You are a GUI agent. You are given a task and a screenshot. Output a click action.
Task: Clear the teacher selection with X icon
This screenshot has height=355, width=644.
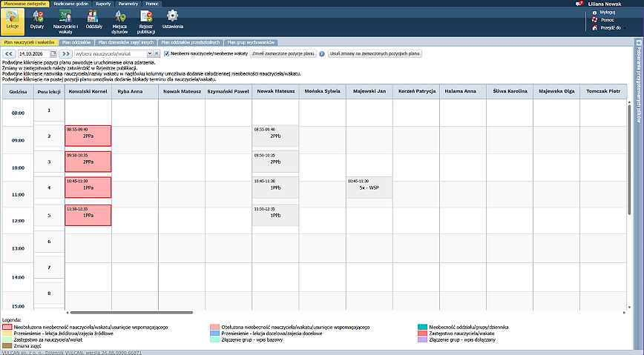(157, 54)
